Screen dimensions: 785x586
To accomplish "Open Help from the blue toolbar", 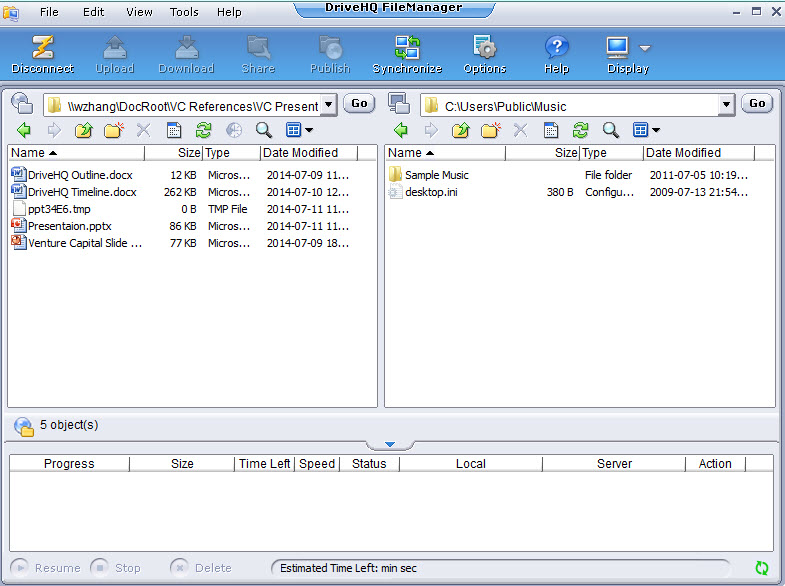I will click(x=557, y=54).
